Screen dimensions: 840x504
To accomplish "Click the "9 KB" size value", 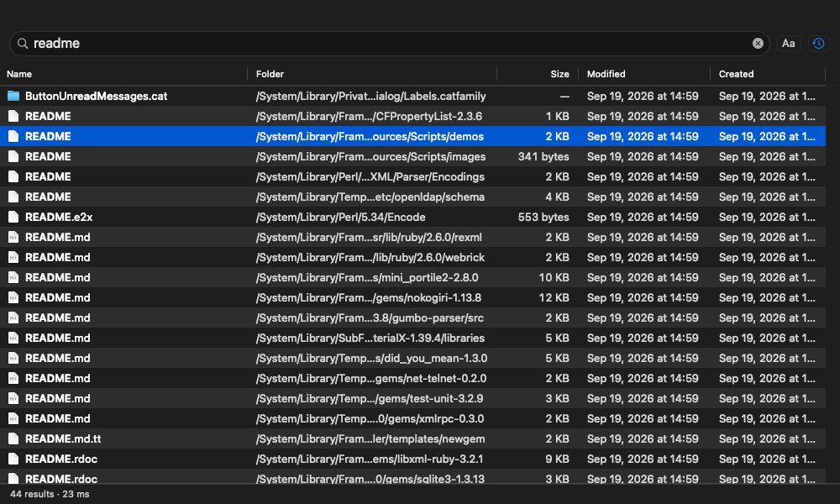I will (x=557, y=459).
